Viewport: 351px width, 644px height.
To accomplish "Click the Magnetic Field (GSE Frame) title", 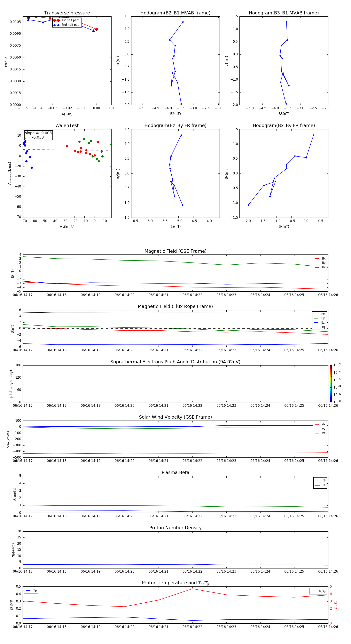I will (175, 251).
